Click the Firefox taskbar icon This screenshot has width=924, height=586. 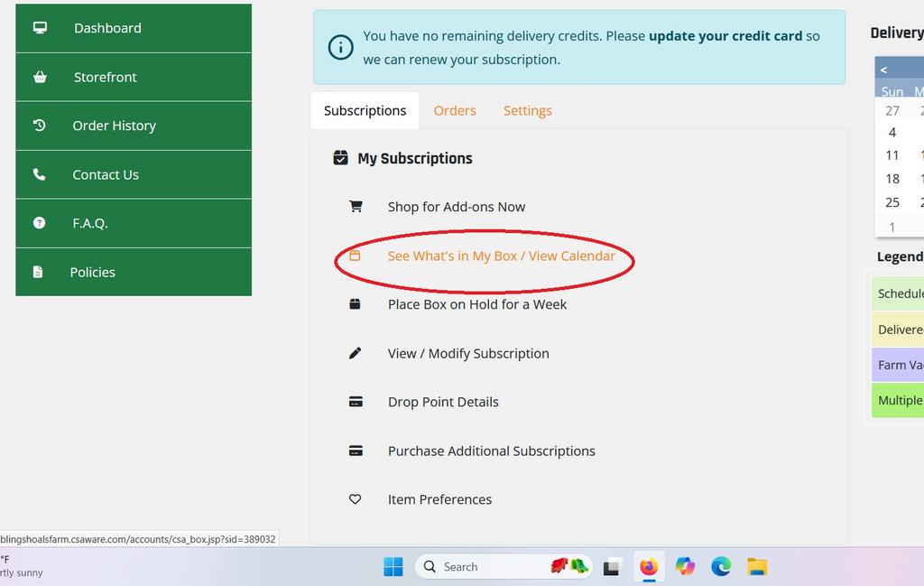649,567
